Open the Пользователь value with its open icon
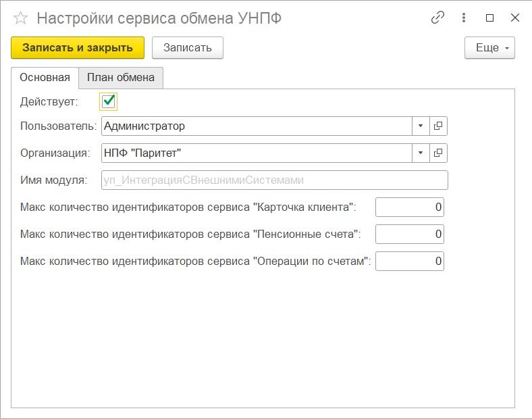This screenshot has height=419, width=532. tap(438, 126)
